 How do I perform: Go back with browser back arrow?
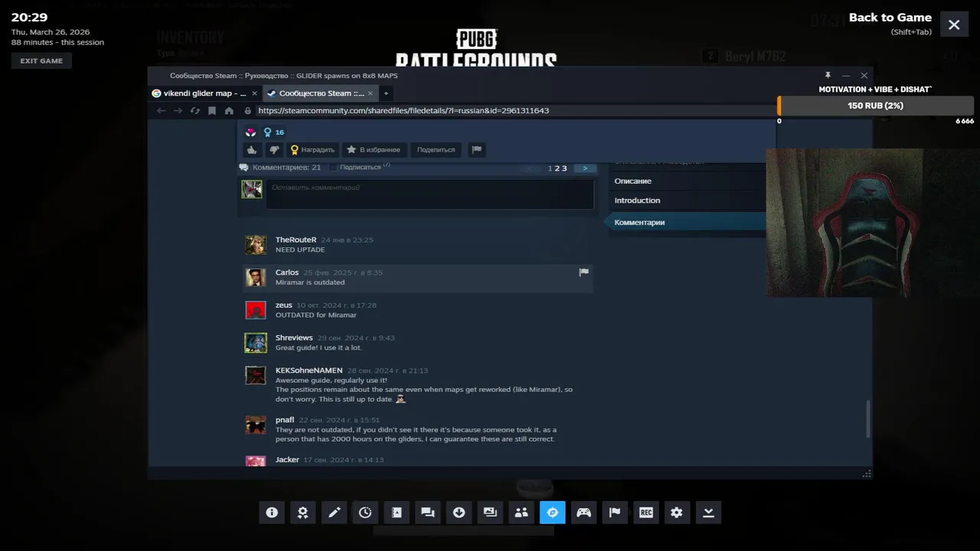[x=161, y=111]
